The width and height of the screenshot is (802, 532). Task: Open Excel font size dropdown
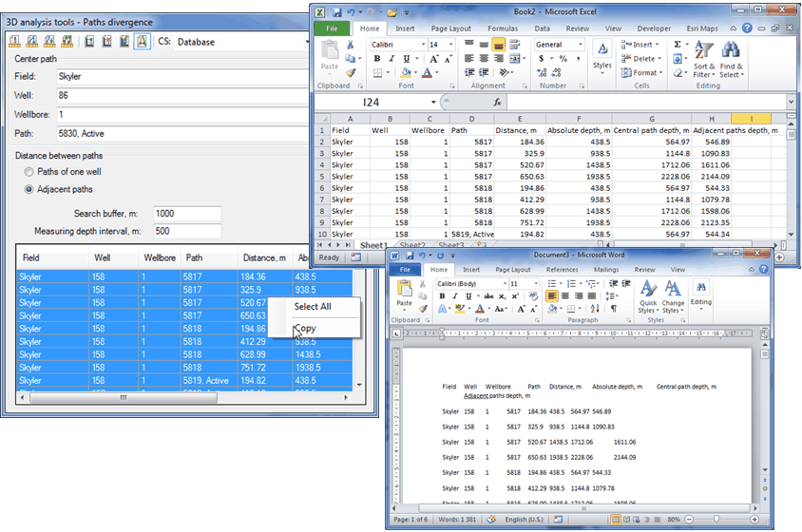coord(450,45)
